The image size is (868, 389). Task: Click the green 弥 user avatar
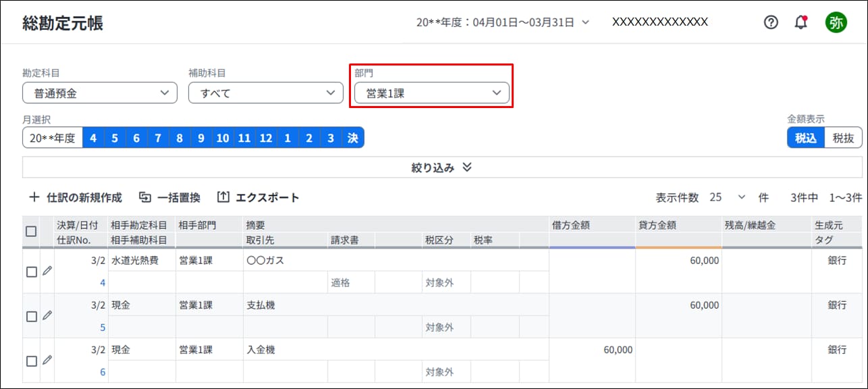(836, 22)
